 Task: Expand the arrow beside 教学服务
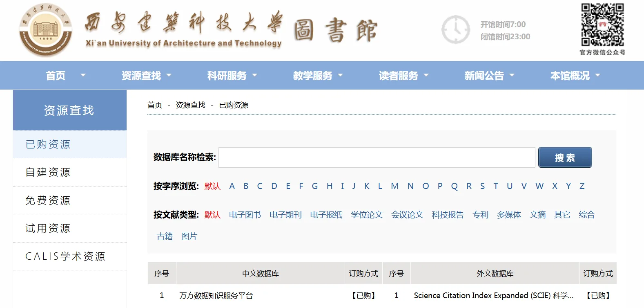click(341, 75)
